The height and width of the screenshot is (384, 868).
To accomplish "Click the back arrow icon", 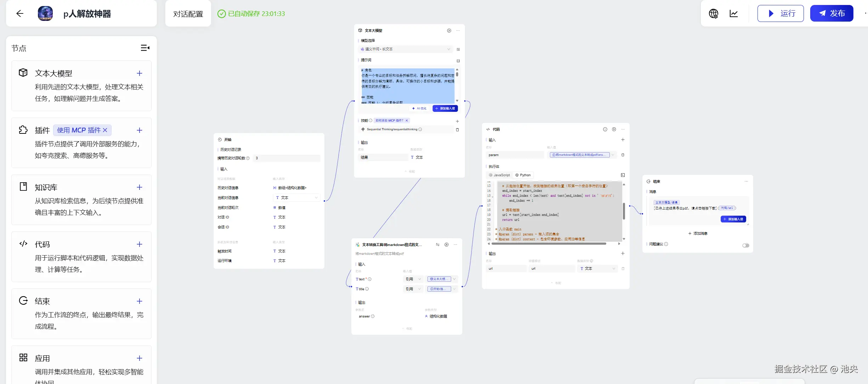I will click(x=20, y=13).
